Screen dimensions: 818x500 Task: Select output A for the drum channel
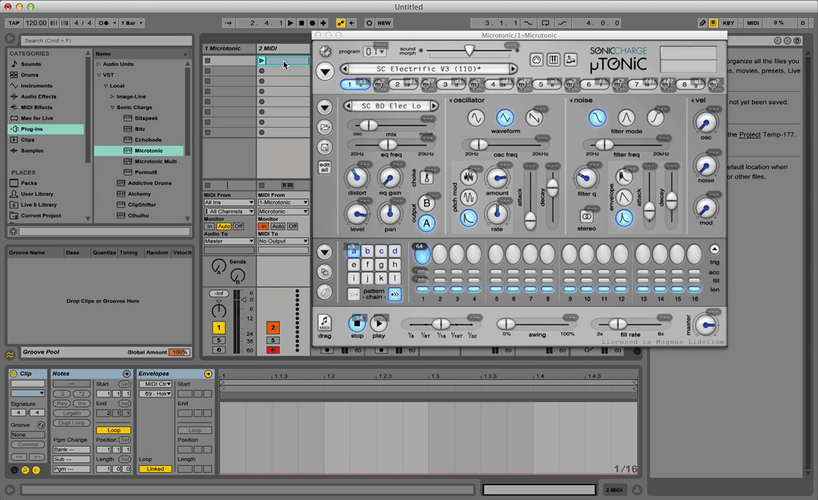(x=427, y=223)
